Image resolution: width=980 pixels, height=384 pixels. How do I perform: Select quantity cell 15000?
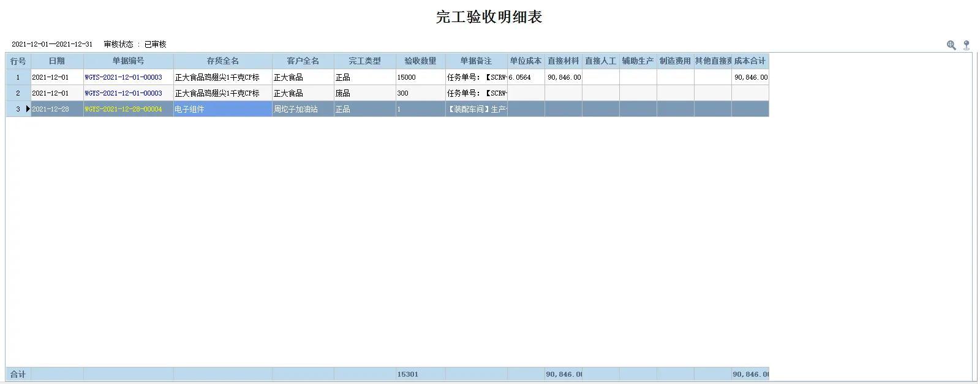point(421,77)
